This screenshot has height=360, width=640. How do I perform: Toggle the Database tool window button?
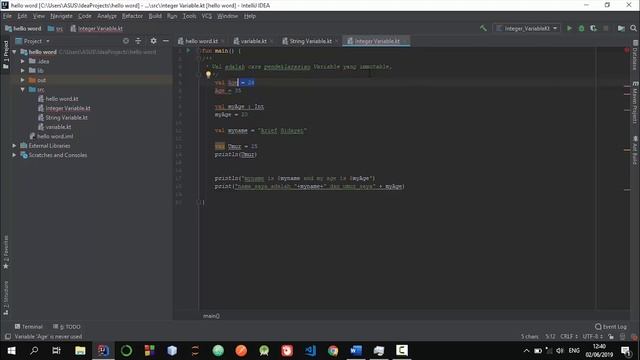click(x=635, y=55)
